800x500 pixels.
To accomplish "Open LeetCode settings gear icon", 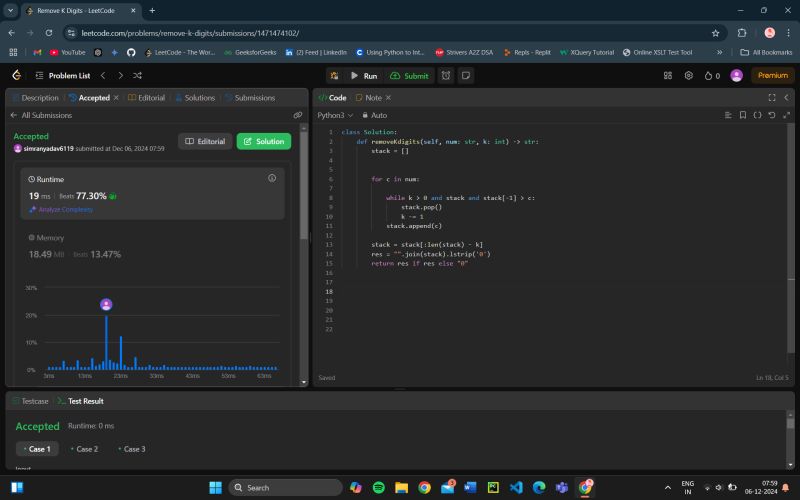I will click(688, 75).
